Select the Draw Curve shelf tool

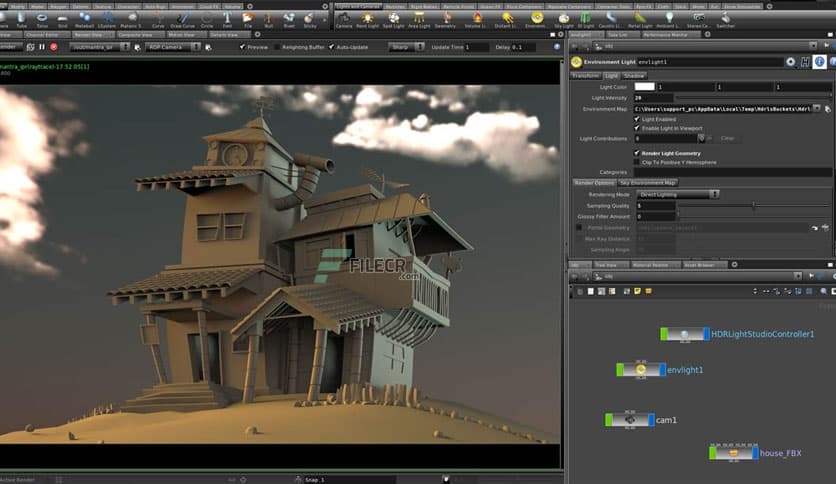[x=182, y=20]
